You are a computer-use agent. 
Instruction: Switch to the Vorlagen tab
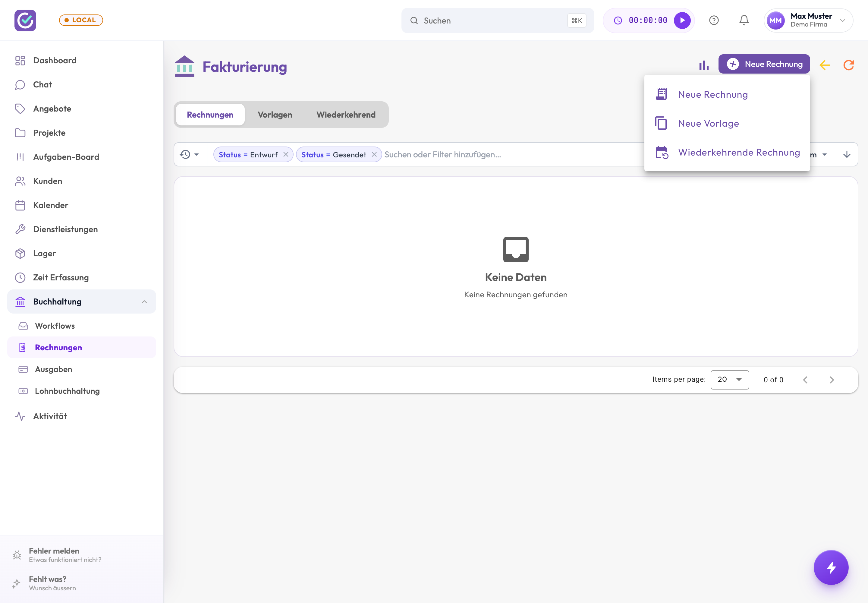click(x=275, y=115)
